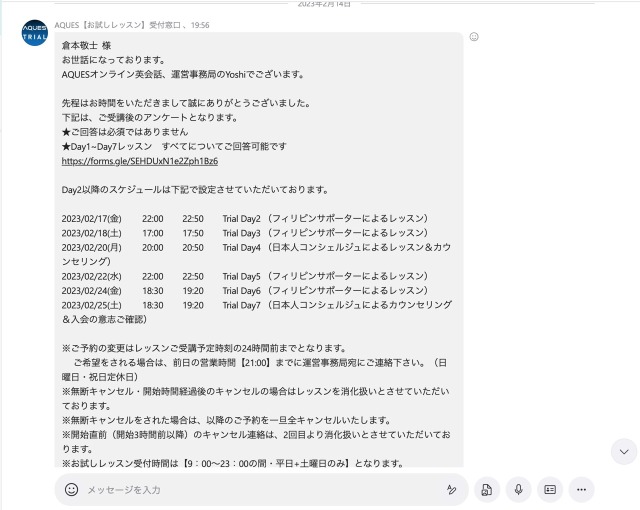Open the AQUES TRIAL profile avatar

pos(35,33)
